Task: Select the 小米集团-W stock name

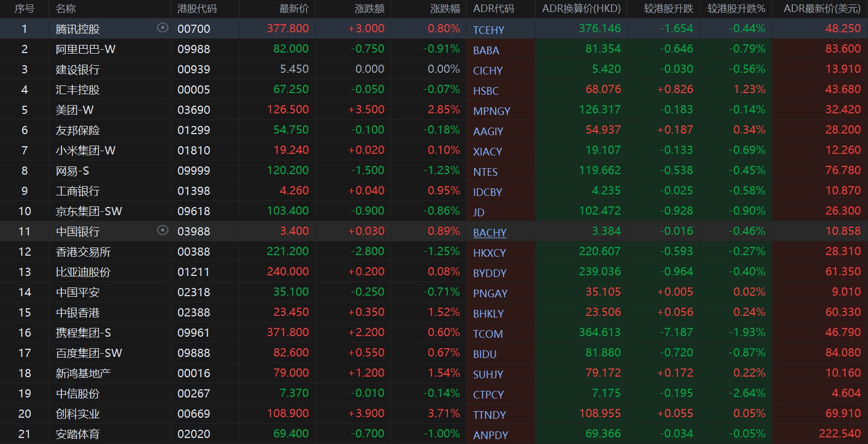Action: (85, 151)
